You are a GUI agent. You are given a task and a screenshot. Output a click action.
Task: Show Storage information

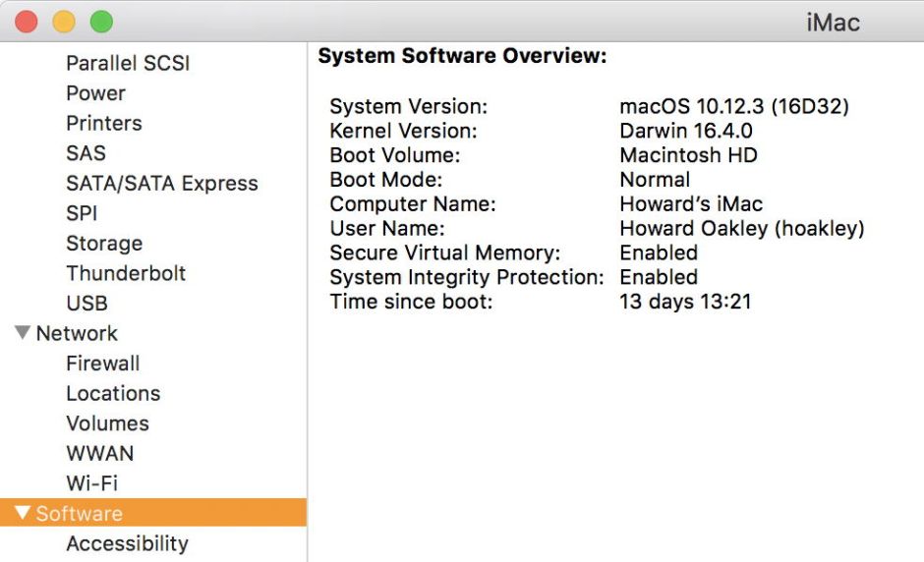103,244
